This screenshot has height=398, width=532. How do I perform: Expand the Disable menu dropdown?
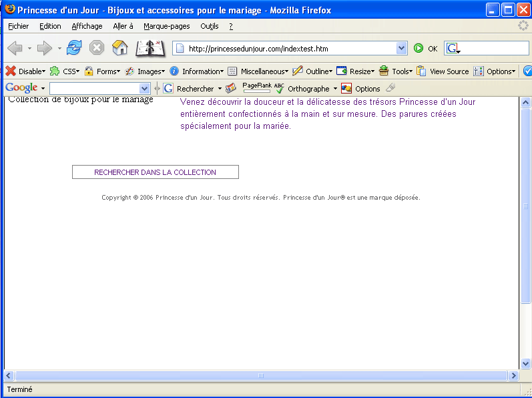pos(43,71)
